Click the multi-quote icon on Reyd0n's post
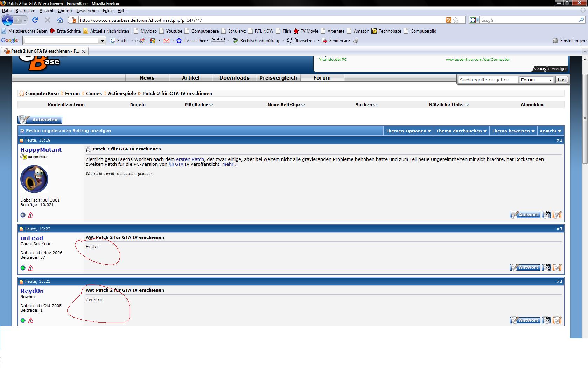Image resolution: width=588 pixels, height=368 pixels. (546, 320)
